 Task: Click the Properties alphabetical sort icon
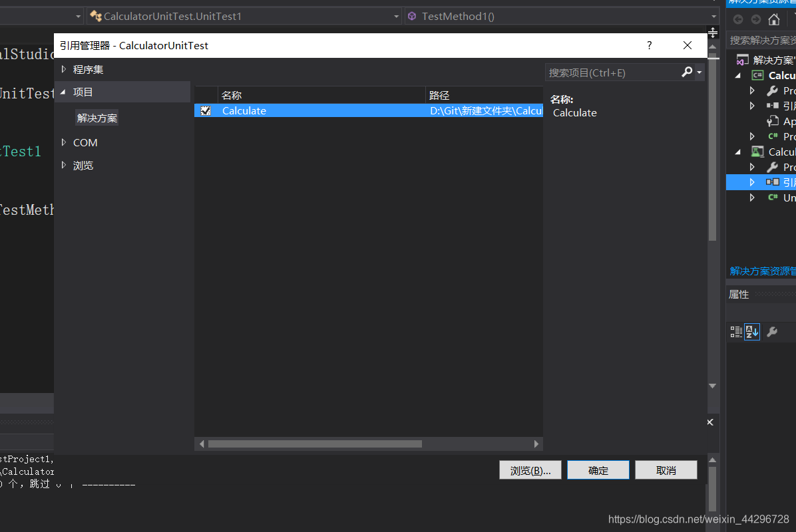(752, 332)
